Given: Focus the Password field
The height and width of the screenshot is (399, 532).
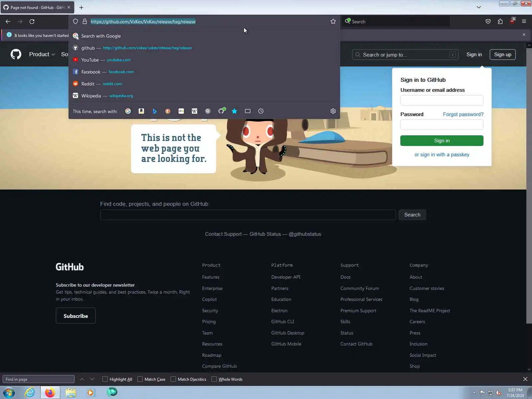Looking at the screenshot, I should click(442, 125).
